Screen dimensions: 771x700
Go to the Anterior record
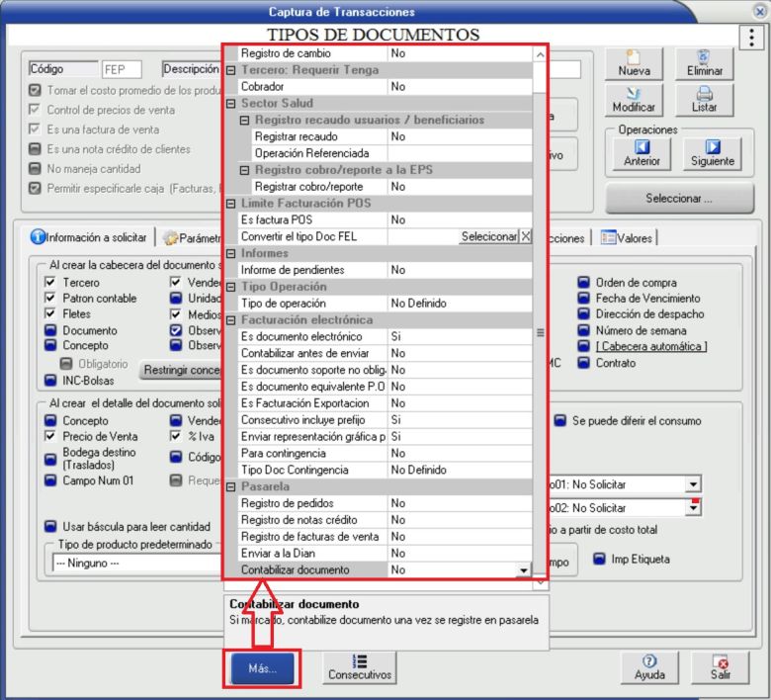(642, 153)
